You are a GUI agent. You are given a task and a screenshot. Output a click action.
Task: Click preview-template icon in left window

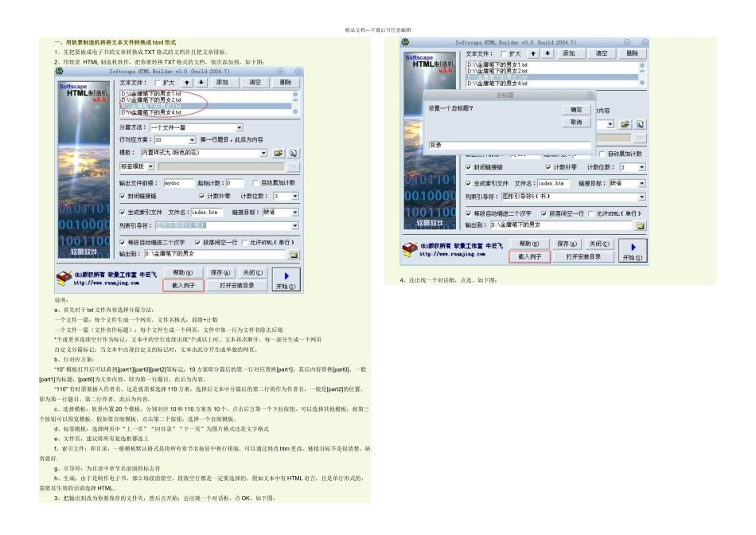(x=293, y=153)
